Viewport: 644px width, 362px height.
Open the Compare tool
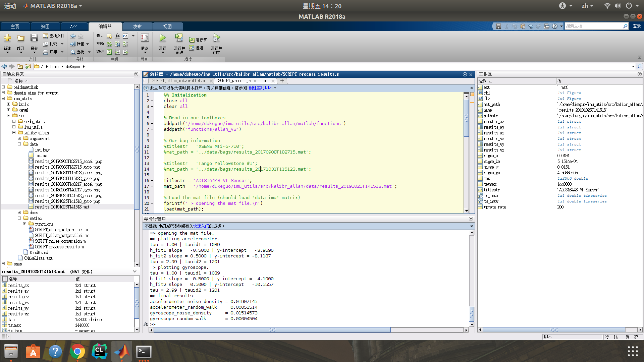click(x=46, y=44)
